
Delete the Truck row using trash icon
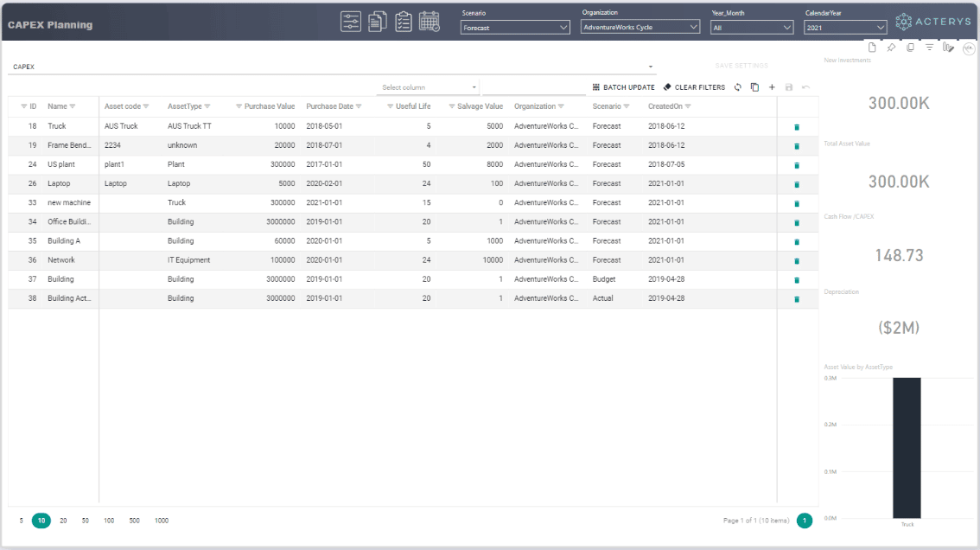point(797,127)
